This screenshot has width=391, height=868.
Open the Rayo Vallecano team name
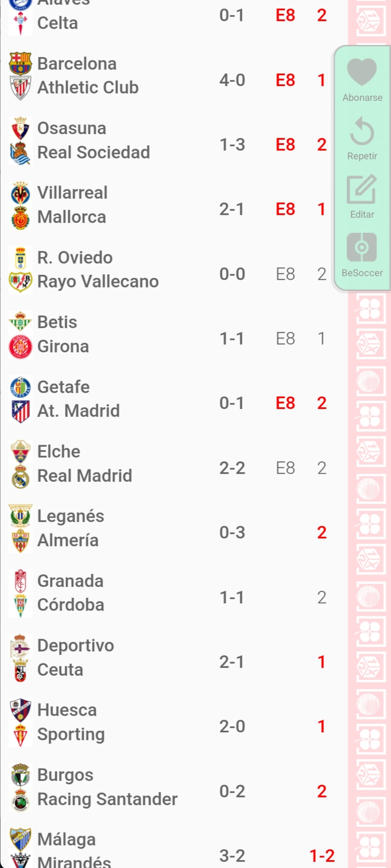[x=98, y=281]
